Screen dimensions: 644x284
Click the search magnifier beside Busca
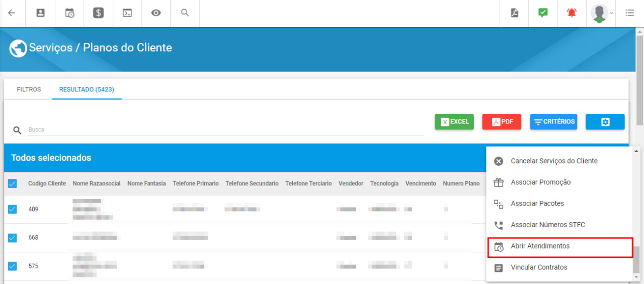17,130
